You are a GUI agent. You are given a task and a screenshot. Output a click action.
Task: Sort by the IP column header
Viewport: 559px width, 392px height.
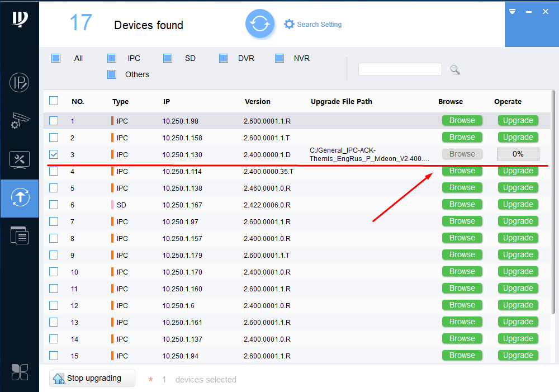[167, 102]
